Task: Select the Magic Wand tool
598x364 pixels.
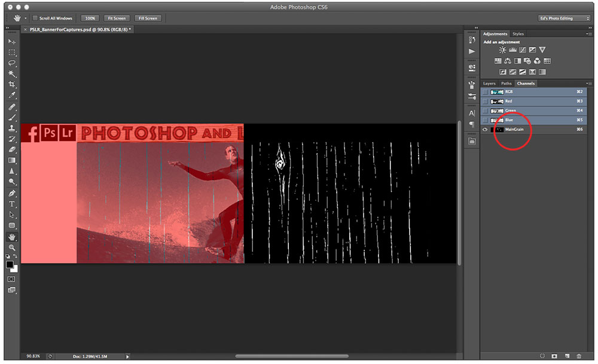Action: coord(12,74)
